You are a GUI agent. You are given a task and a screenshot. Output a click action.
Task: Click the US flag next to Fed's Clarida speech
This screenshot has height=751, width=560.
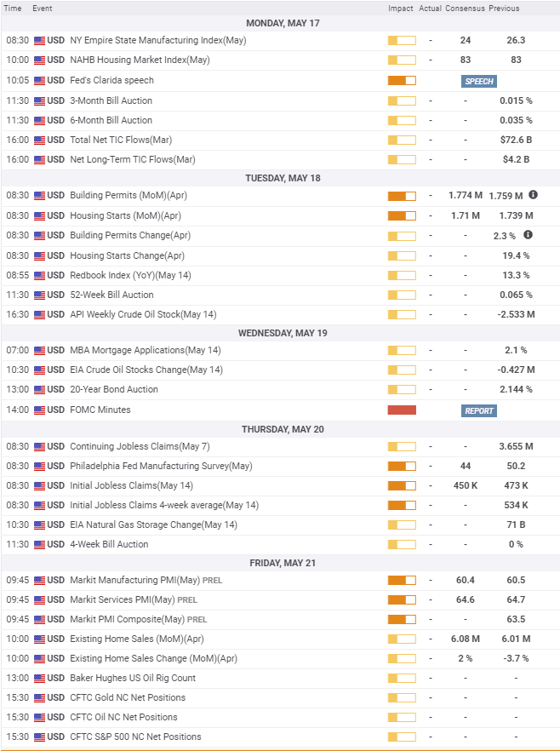click(39, 80)
